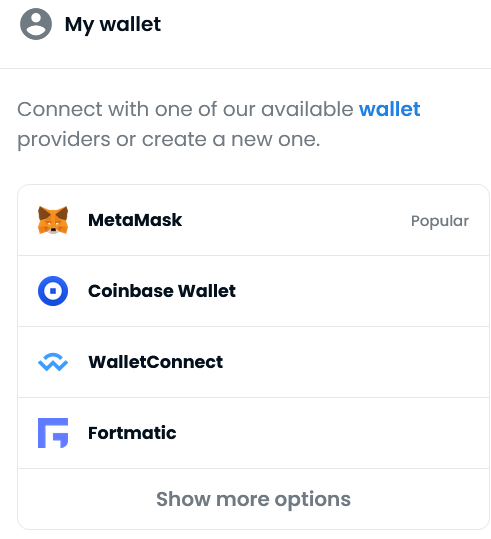Click the Fortmatic logo icon

[53, 433]
